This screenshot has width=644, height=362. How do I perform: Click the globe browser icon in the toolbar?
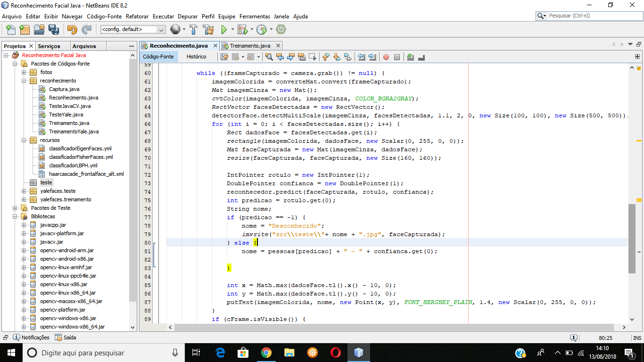[175, 29]
